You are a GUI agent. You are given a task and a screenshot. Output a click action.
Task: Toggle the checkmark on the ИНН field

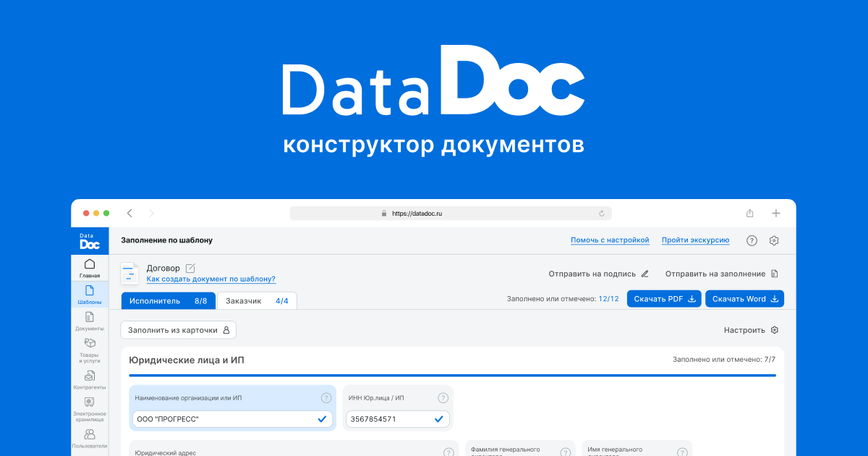(438, 419)
